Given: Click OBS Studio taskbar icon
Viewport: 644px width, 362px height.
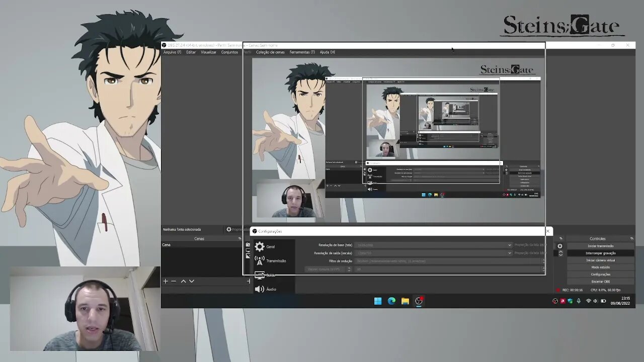Looking at the screenshot, I should [x=419, y=301].
